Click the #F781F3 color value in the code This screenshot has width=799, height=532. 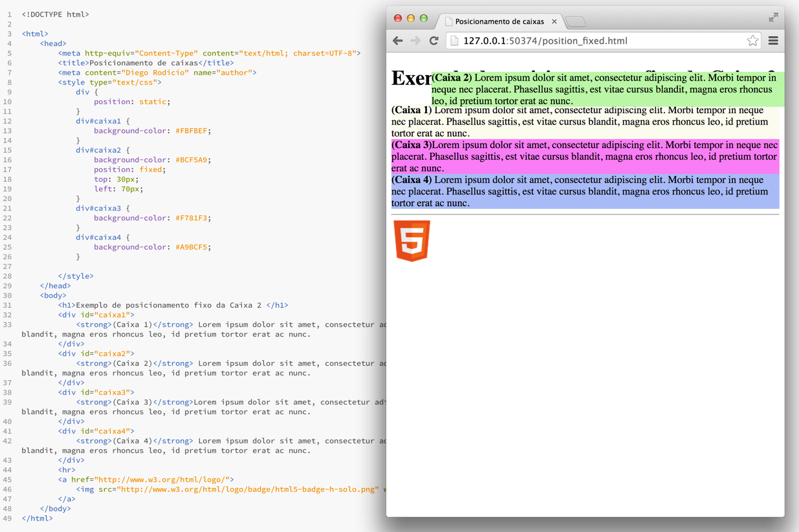(193, 218)
